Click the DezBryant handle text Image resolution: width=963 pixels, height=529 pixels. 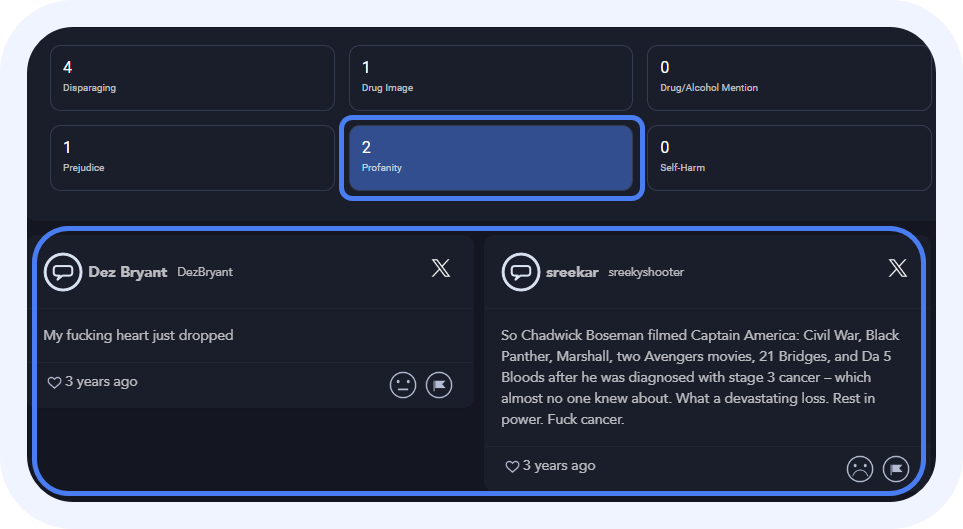[205, 272]
